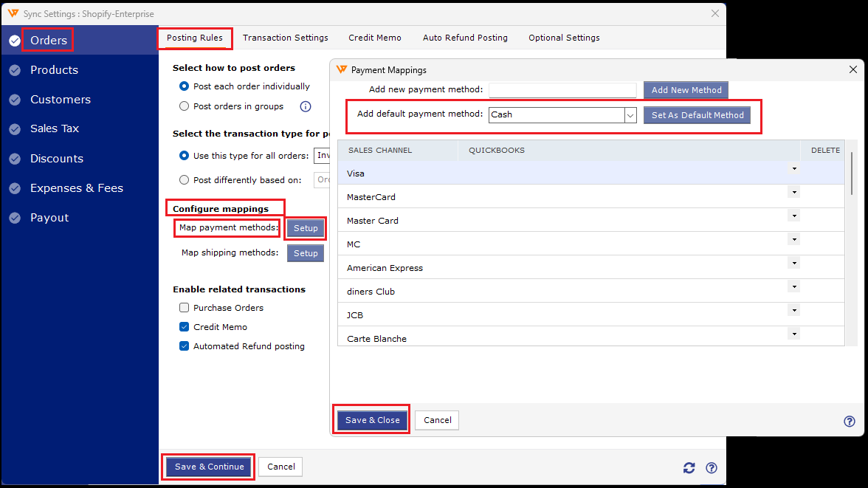Uncheck Automated Refund posting
This screenshot has height=488, width=868.
(x=185, y=346)
